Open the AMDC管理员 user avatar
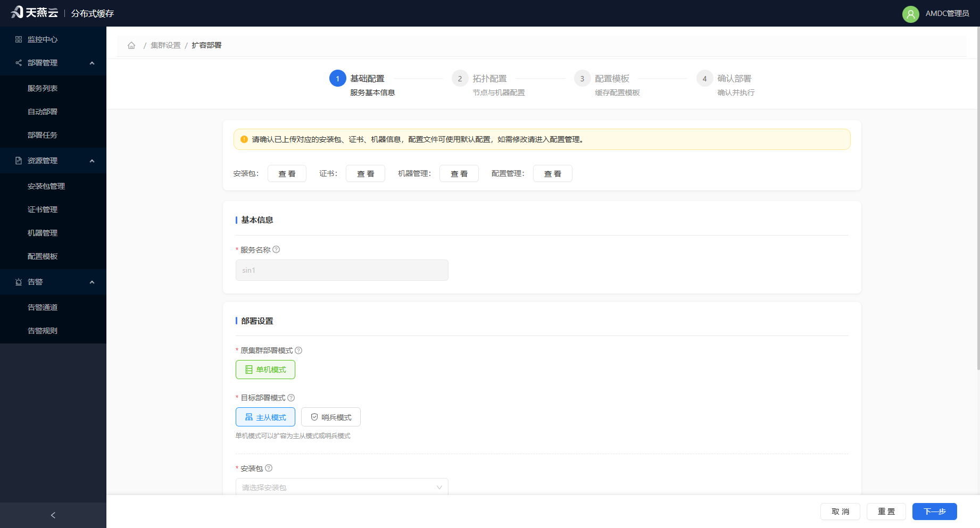The height and width of the screenshot is (528, 980). [910, 14]
